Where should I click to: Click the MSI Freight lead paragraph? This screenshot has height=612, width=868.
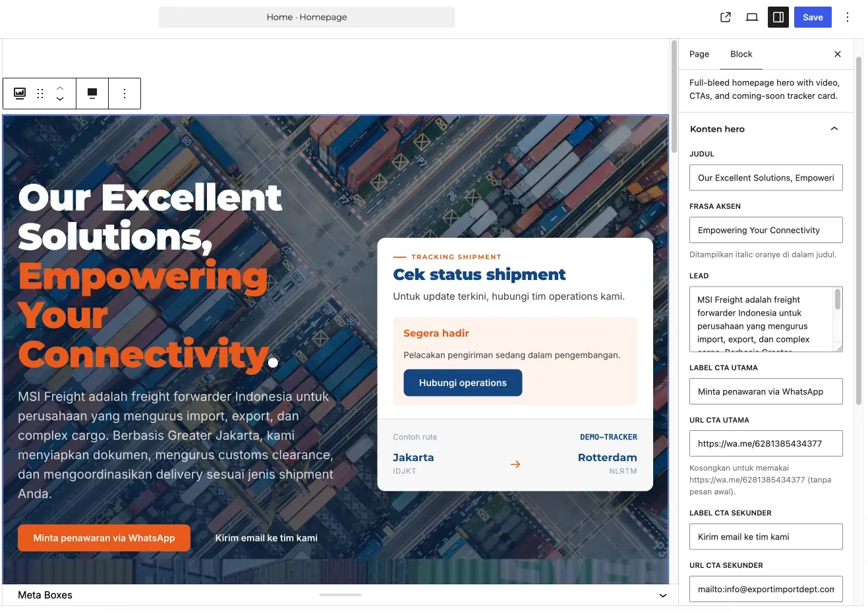coord(176,445)
